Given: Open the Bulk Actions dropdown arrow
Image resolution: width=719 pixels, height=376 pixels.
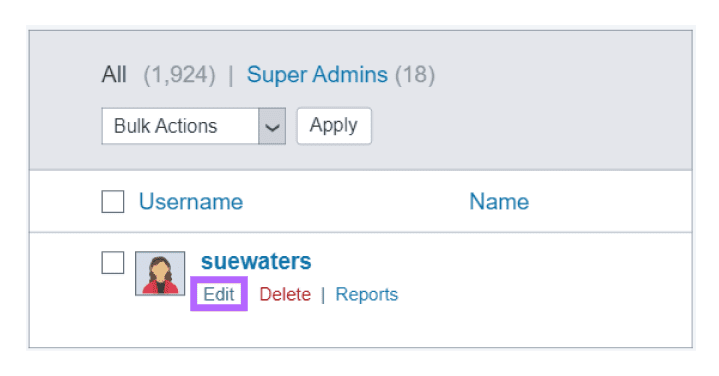Looking at the screenshot, I should click(272, 126).
